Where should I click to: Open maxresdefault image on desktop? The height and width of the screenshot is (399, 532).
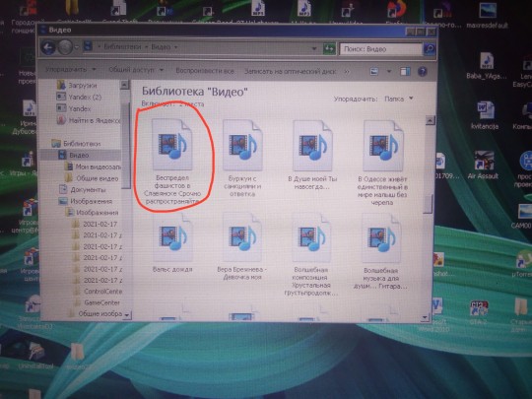point(488,16)
